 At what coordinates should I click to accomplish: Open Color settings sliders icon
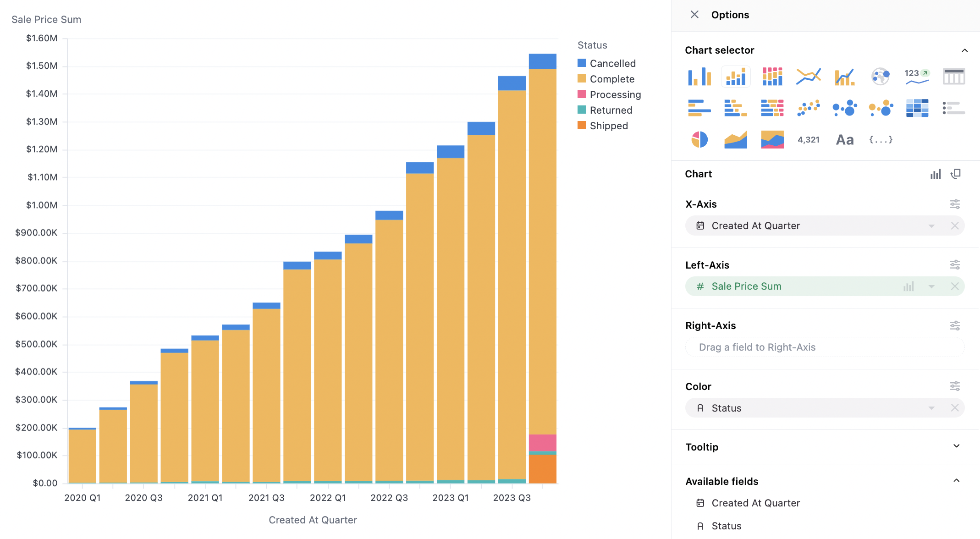tap(955, 386)
